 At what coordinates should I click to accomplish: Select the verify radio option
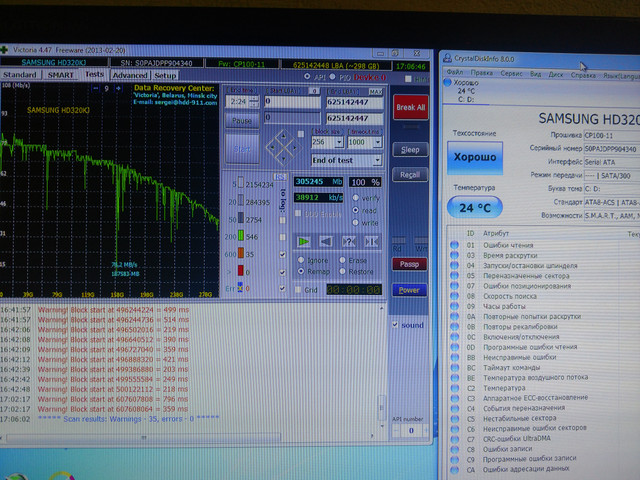click(x=356, y=198)
